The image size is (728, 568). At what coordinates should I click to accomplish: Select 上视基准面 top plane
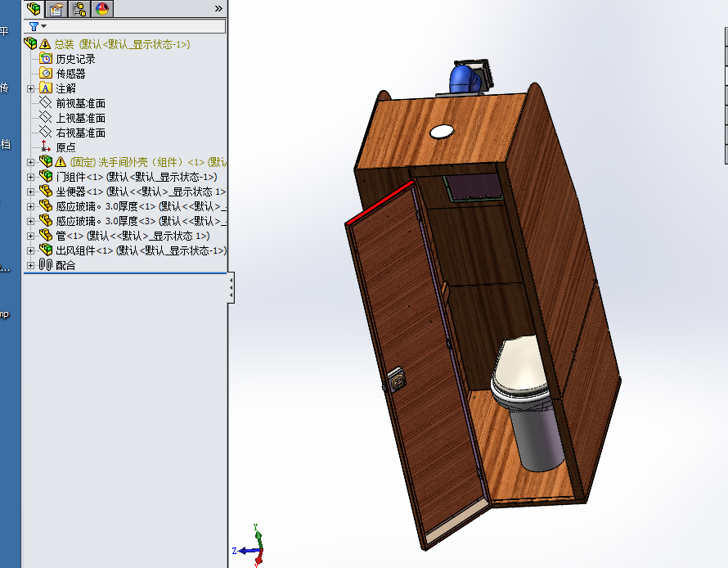[80, 118]
